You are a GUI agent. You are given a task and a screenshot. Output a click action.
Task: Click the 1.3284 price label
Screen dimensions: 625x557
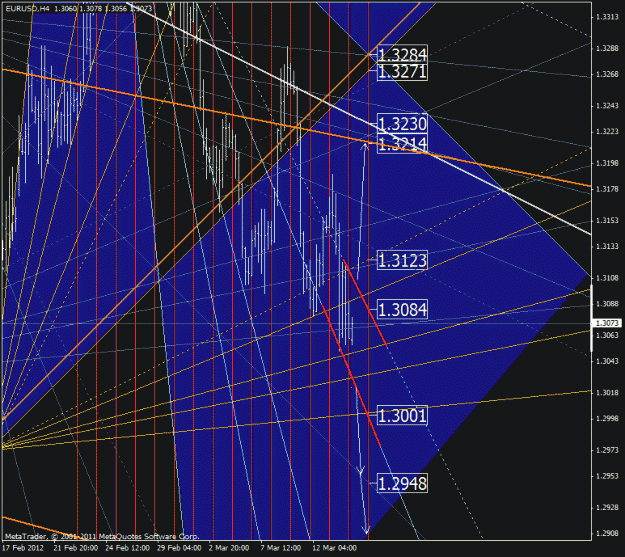(402, 54)
